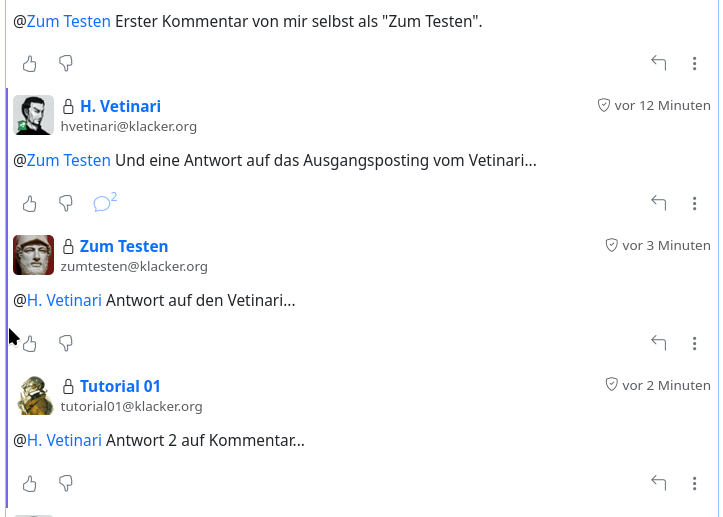Dislike the "Antwort auf den Vetinari" comment
723x517 pixels.
(66, 344)
